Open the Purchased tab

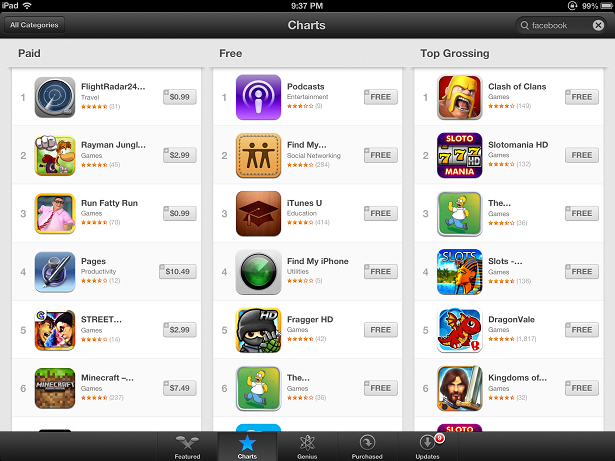pyautogui.click(x=367, y=447)
